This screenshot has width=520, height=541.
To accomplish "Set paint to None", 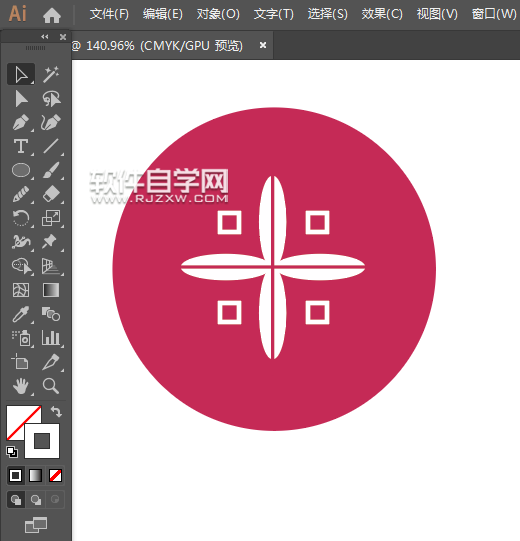I will coord(55,475).
